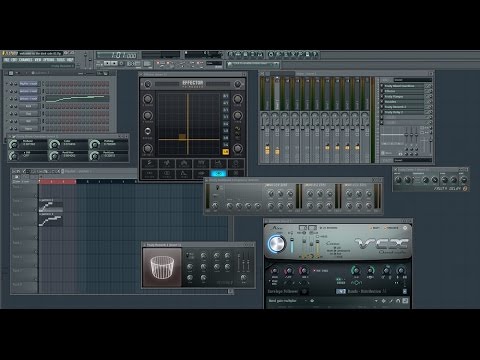This screenshot has width=480, height=360.
Task: Open the EDIT menu
Action: (x=14, y=60)
